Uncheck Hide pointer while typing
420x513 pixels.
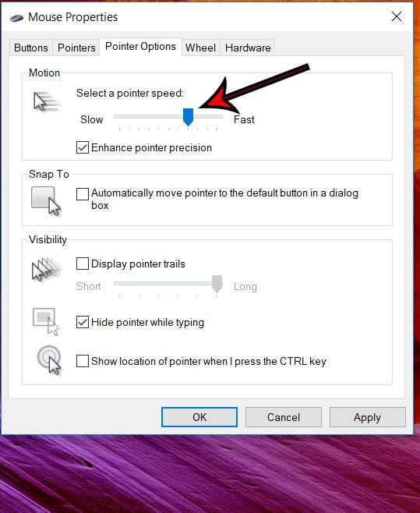(x=83, y=322)
